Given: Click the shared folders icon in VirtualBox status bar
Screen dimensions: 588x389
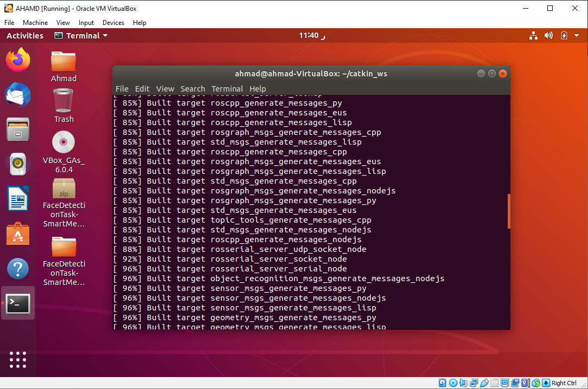Looking at the screenshot, I should pos(494,382).
